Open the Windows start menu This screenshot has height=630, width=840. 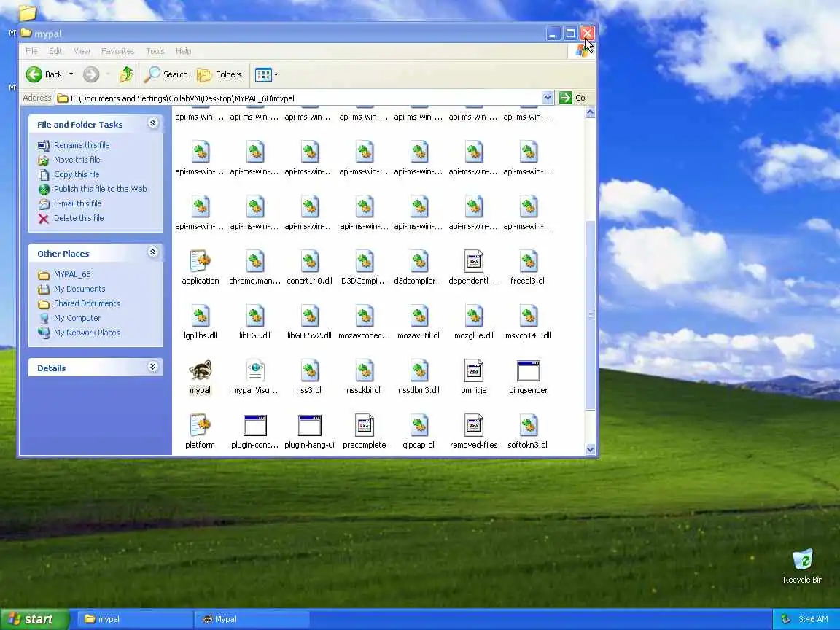click(34, 619)
